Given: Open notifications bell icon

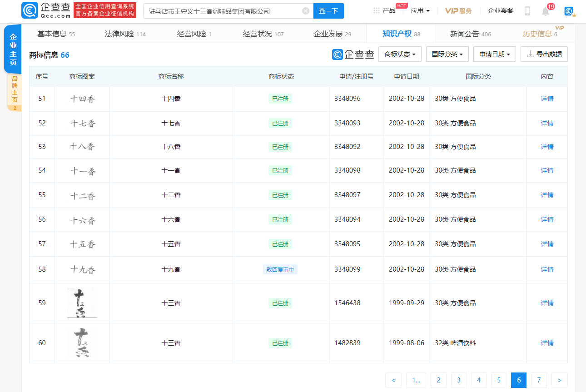Looking at the screenshot, I should 546,11.
